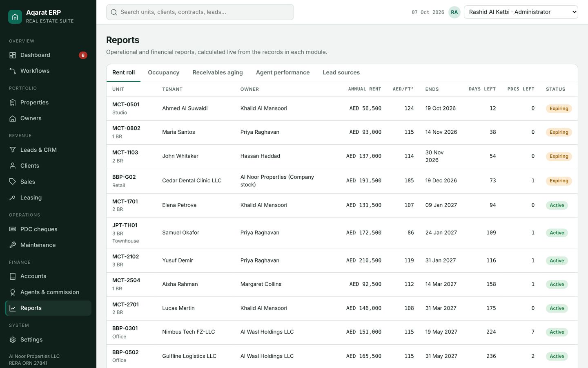Click the Annual Rent column header
Image resolution: width=588 pixels, height=368 pixels.
[x=365, y=89]
